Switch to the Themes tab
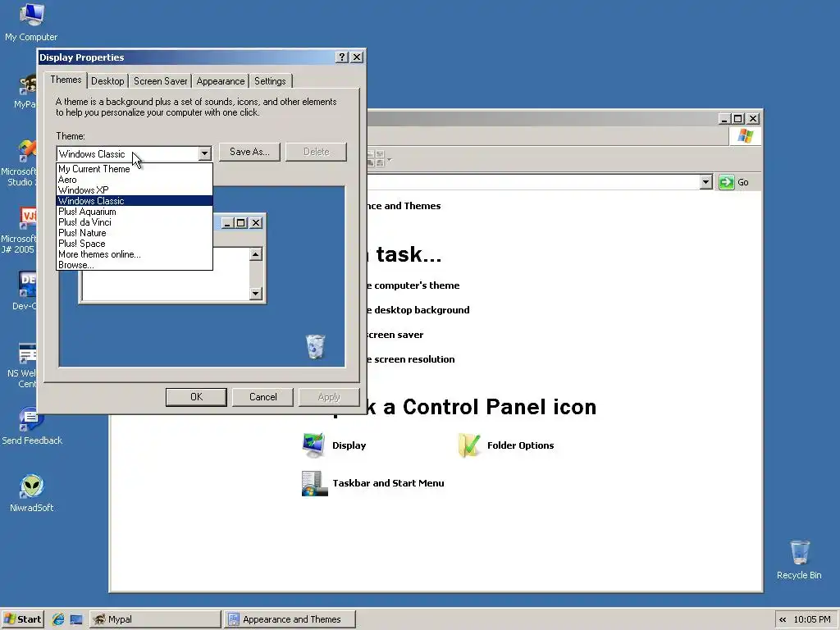The width and height of the screenshot is (840, 630). [66, 80]
